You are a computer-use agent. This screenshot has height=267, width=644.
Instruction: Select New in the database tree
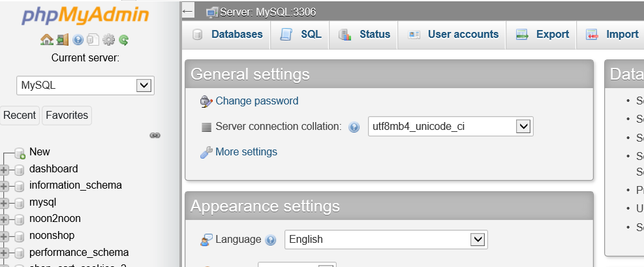[x=39, y=152]
